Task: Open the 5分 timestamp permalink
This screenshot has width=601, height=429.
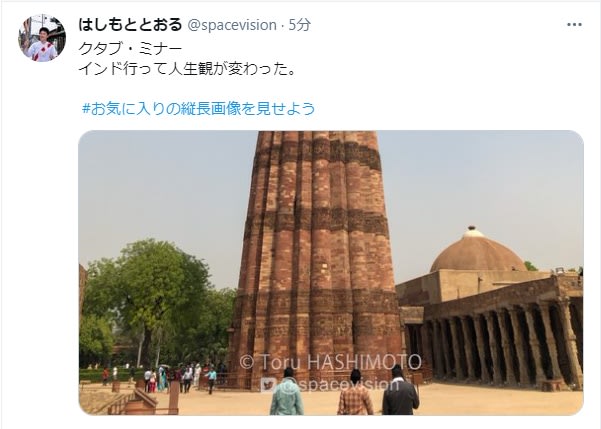Action: pos(300,25)
